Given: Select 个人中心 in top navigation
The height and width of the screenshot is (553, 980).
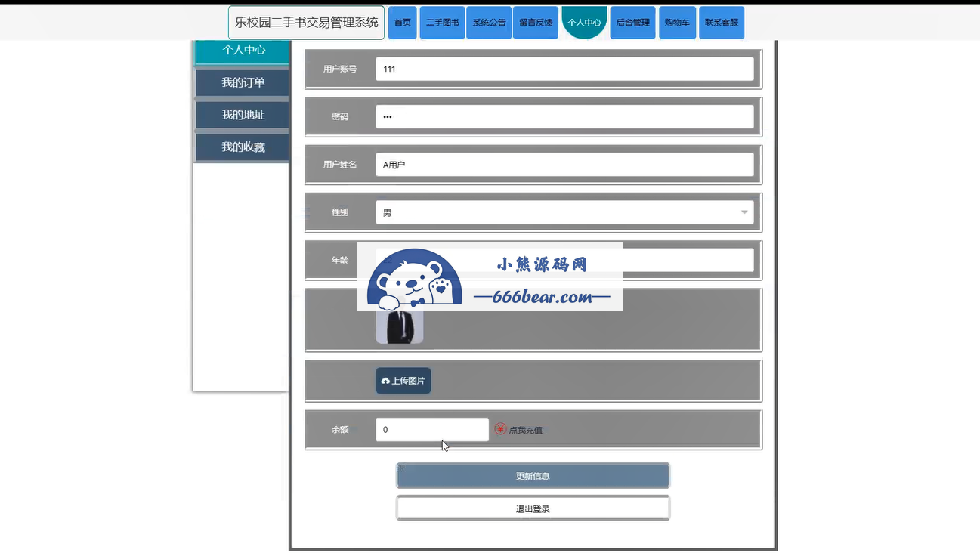Looking at the screenshot, I should [x=584, y=23].
